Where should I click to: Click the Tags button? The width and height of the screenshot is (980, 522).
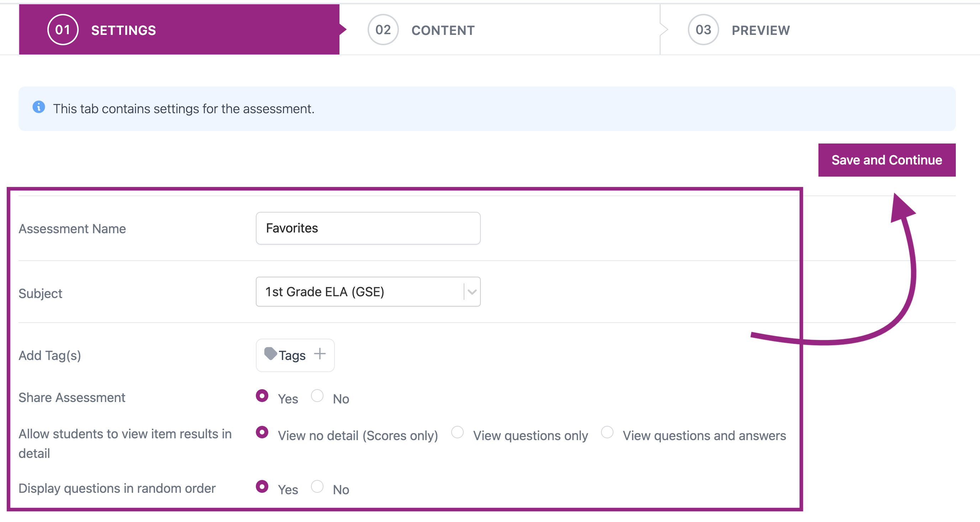pyautogui.click(x=295, y=355)
